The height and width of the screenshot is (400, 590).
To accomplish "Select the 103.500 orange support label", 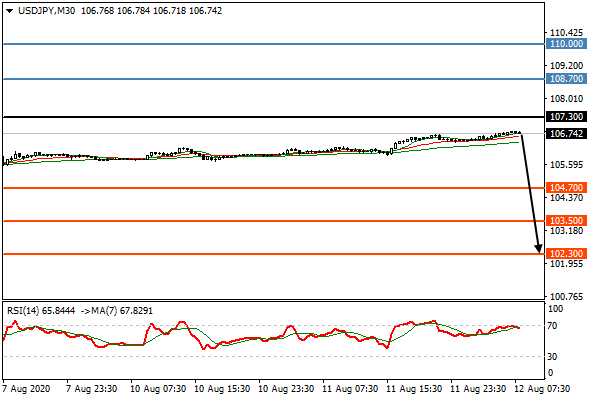I will [x=566, y=221].
